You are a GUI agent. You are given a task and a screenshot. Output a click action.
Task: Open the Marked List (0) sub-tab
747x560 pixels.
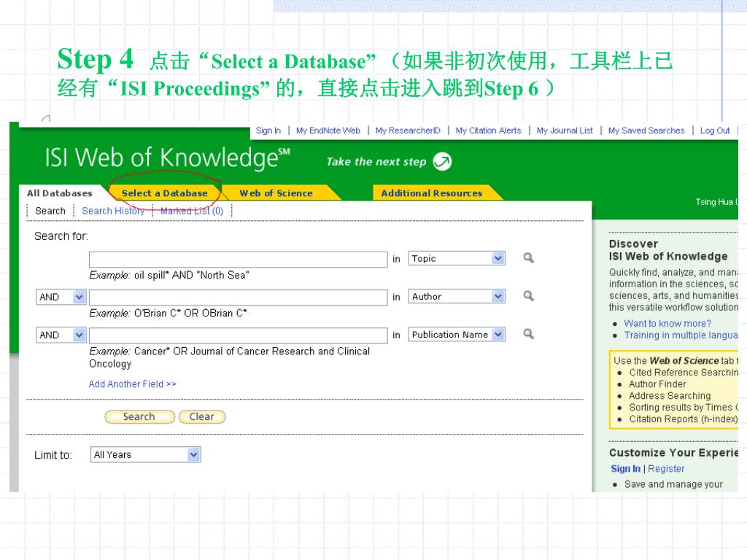click(192, 211)
